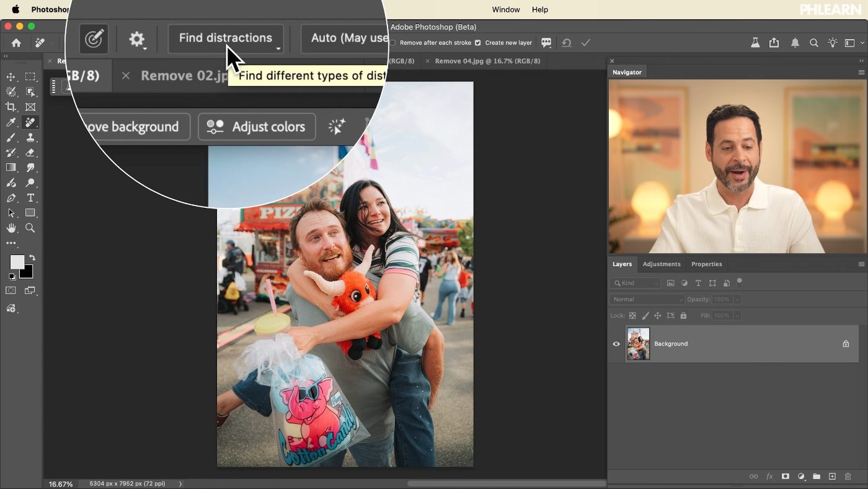Open the Navigator panel options menu

coord(861,73)
